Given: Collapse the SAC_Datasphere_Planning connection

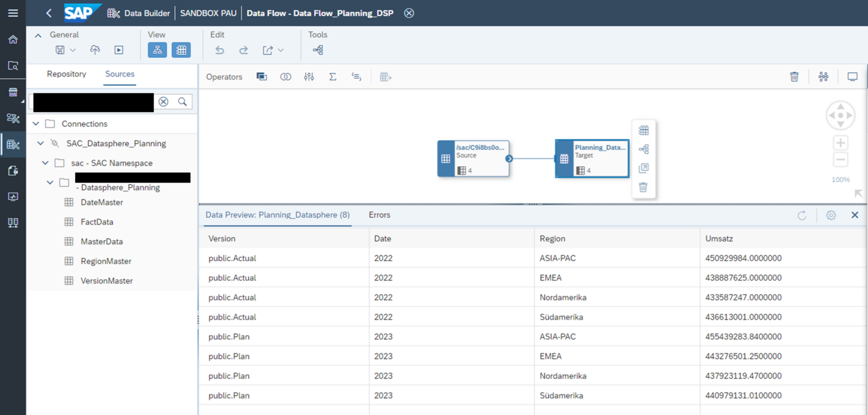Looking at the screenshot, I should tap(41, 144).
